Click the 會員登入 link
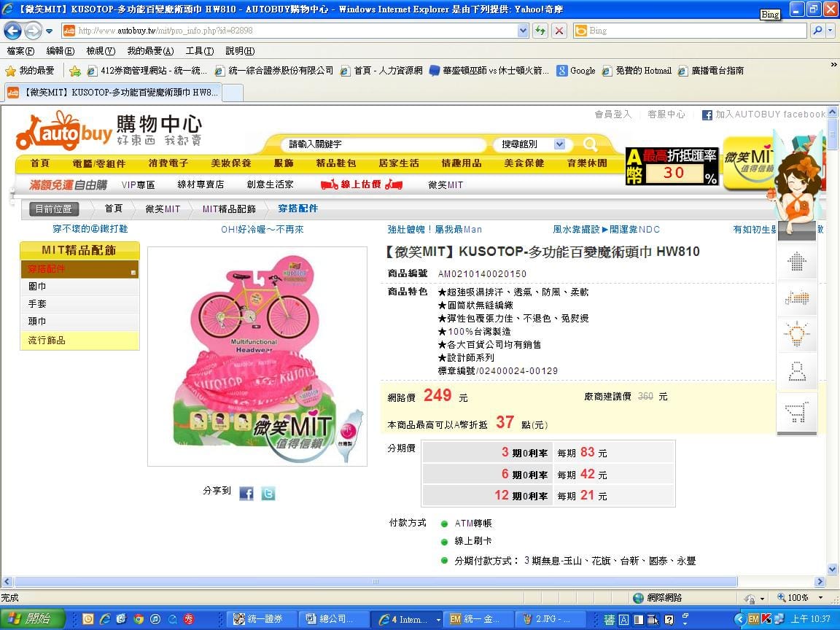 click(612, 114)
